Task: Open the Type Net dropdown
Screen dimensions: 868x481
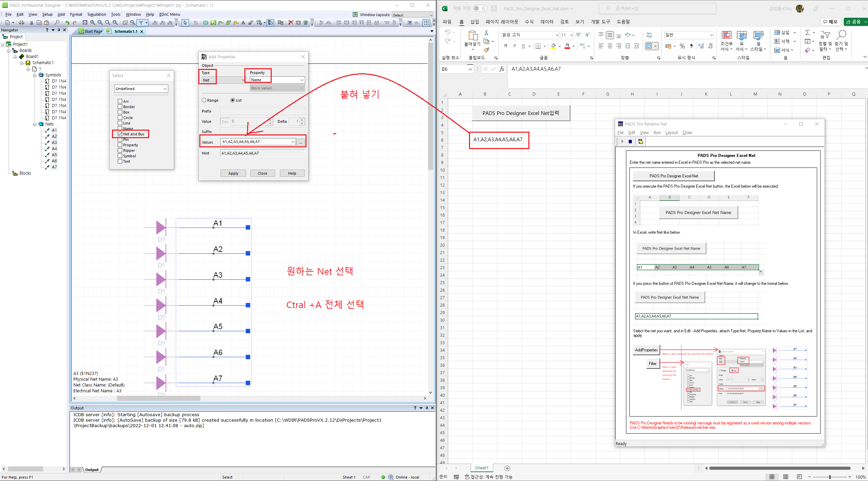Action: click(243, 80)
